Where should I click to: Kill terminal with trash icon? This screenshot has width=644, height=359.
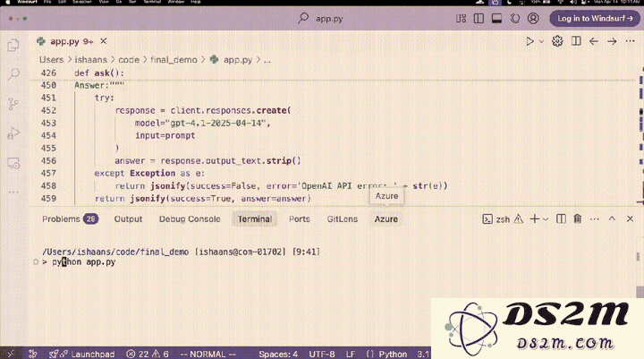pos(578,218)
